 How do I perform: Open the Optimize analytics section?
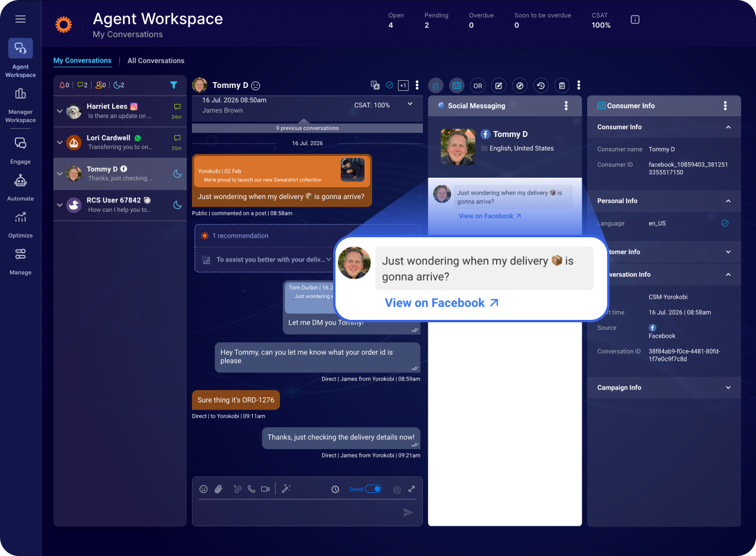click(x=21, y=224)
